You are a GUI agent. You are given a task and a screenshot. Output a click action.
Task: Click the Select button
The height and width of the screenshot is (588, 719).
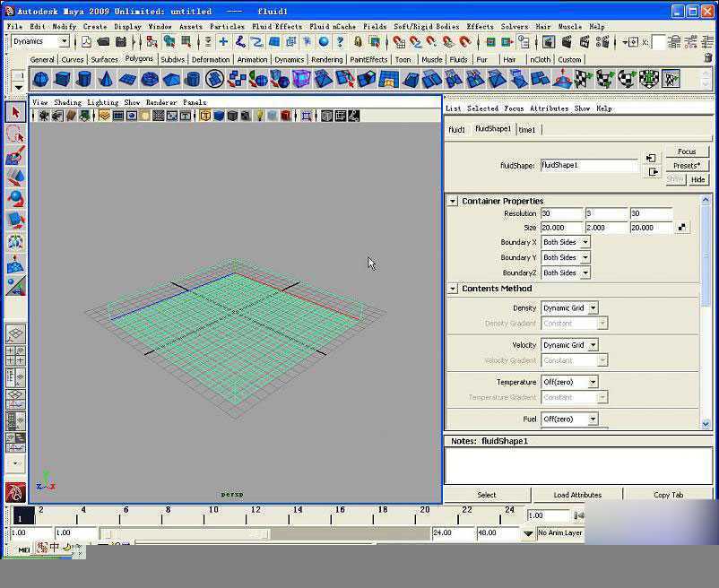[487, 495]
